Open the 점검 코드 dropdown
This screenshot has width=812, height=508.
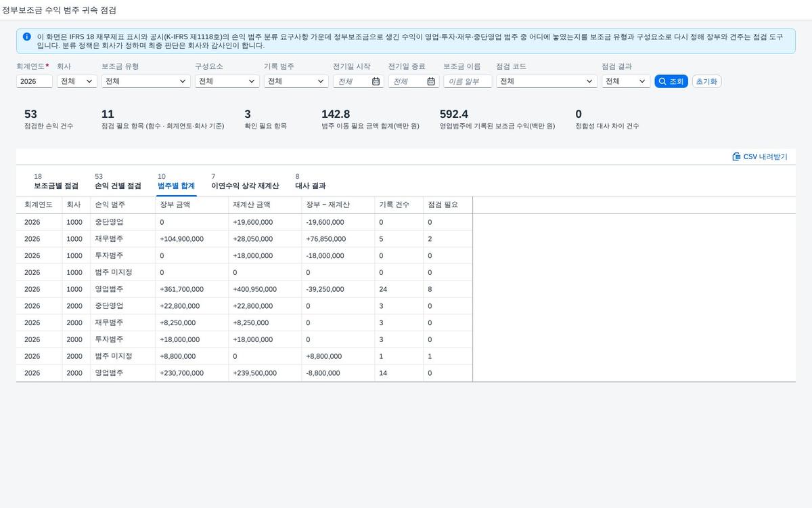(547, 81)
